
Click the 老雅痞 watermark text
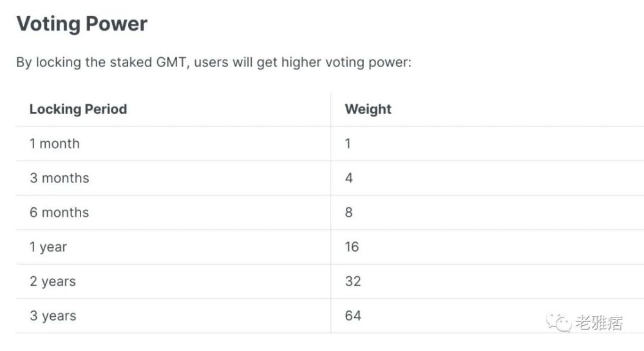click(599, 323)
